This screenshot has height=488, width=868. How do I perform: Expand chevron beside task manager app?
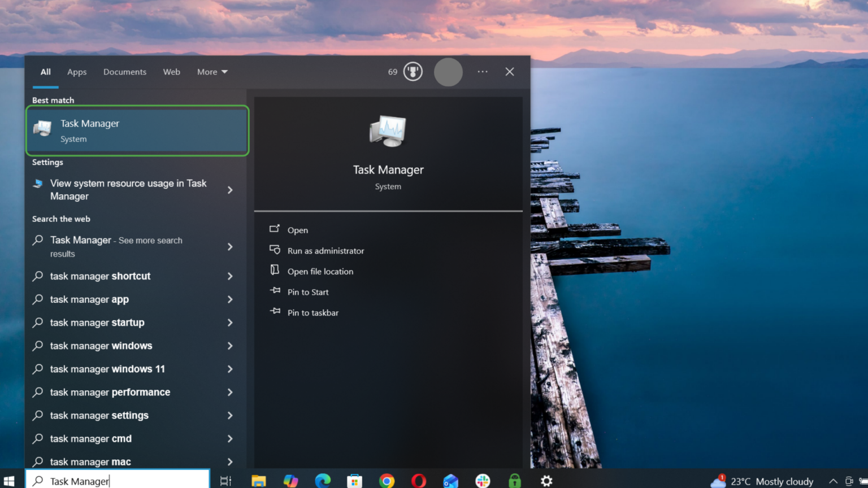click(230, 299)
